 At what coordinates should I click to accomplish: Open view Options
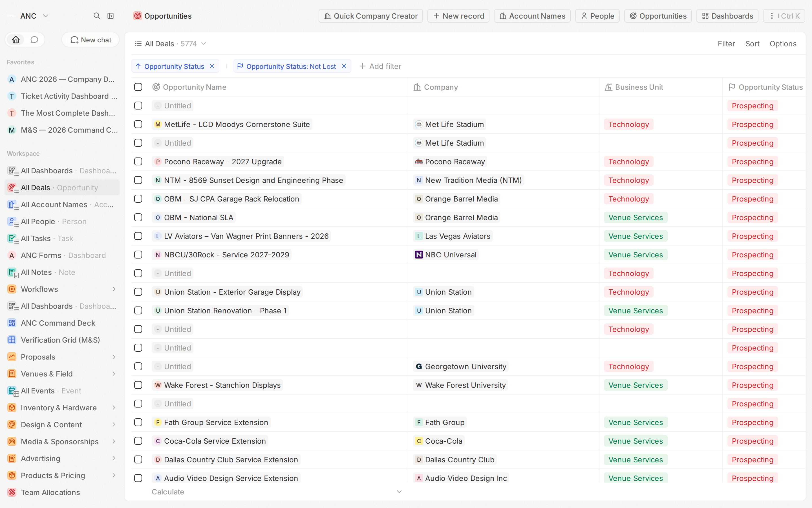tap(783, 44)
